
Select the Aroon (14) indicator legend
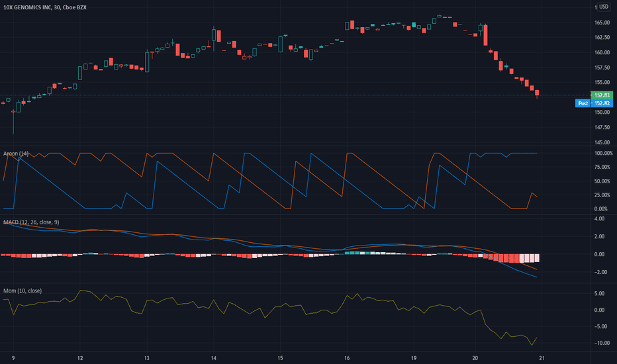[x=16, y=154]
